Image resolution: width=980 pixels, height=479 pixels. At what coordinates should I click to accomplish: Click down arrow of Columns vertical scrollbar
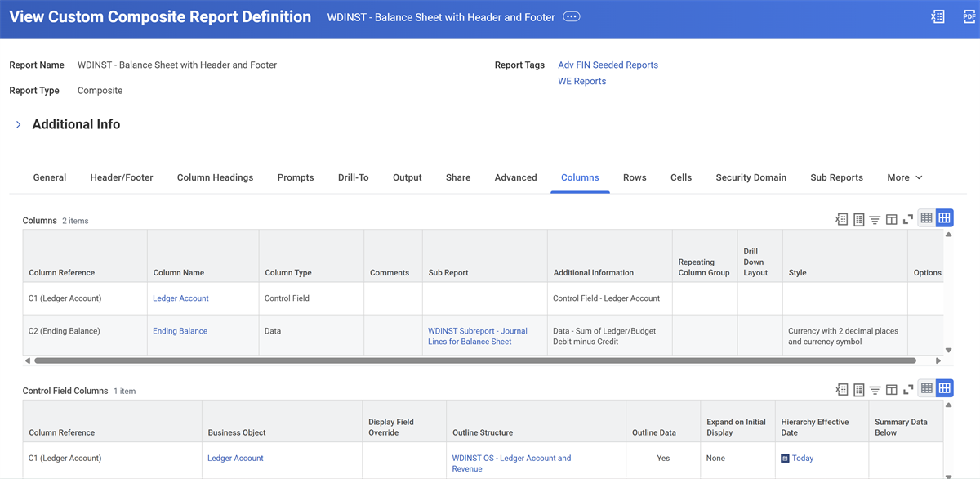tap(948, 351)
